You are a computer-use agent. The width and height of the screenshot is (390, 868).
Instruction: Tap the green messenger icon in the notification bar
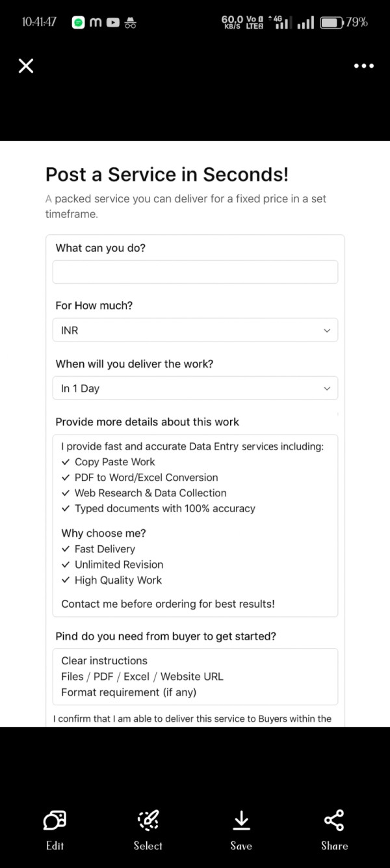[x=78, y=21]
